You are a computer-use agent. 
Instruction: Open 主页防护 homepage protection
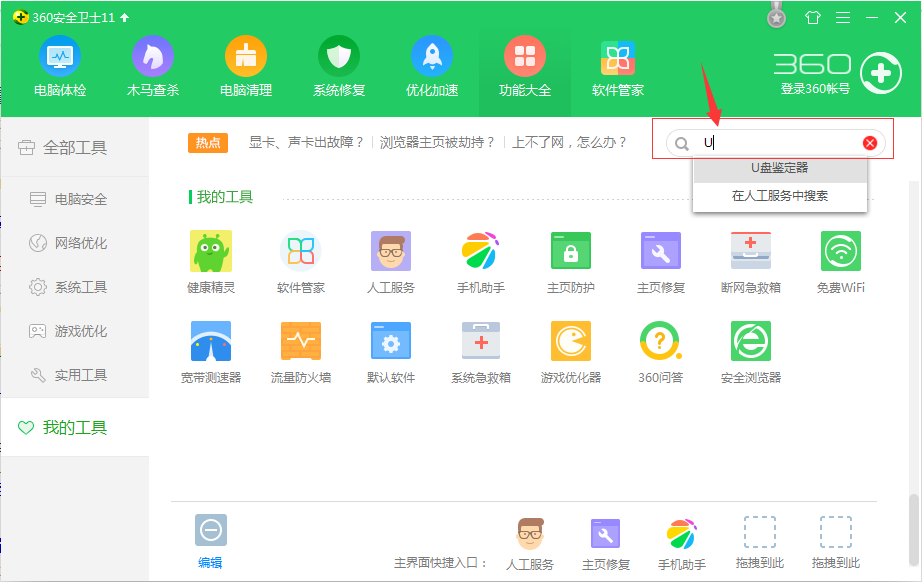click(570, 262)
